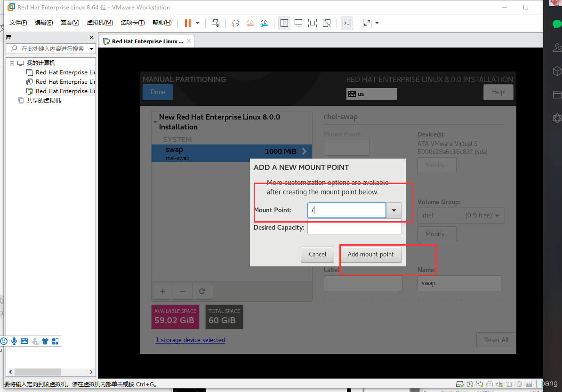This screenshot has width=562, height=392.
Task: Click the stretch guest display icon
Action: coord(367,23)
